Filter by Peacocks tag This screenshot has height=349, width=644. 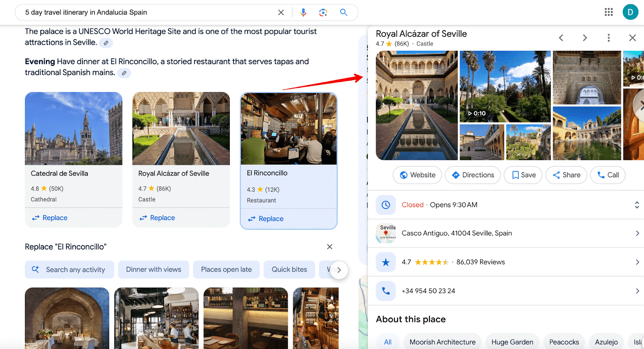(x=564, y=342)
